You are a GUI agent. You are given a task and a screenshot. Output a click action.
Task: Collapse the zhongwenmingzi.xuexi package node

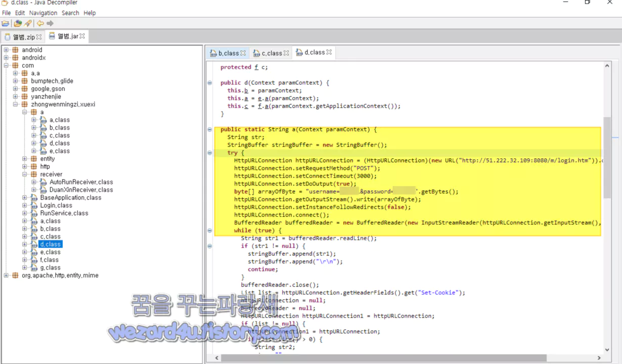point(16,105)
